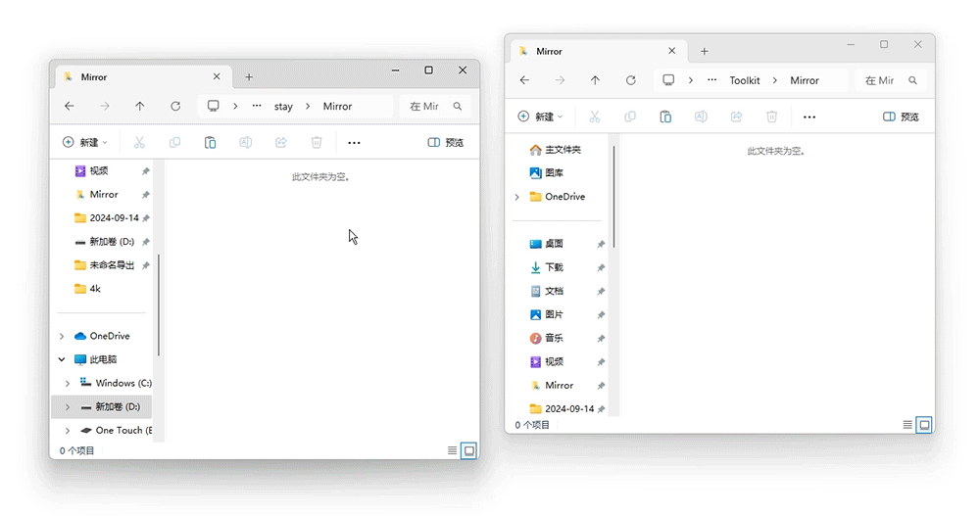Show hidden path segments in left address bar
The height and width of the screenshot is (516, 980).
coord(257,106)
